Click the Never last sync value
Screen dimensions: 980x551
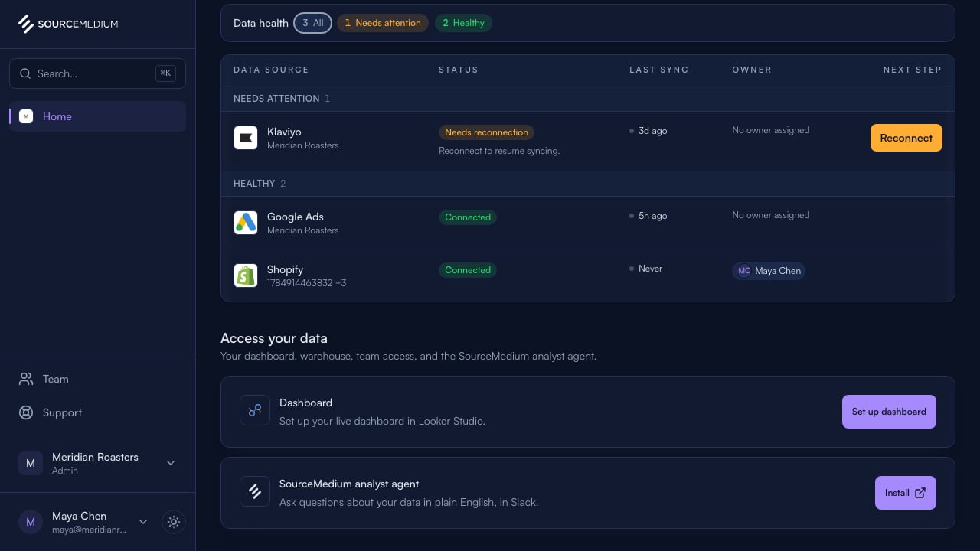pos(650,269)
